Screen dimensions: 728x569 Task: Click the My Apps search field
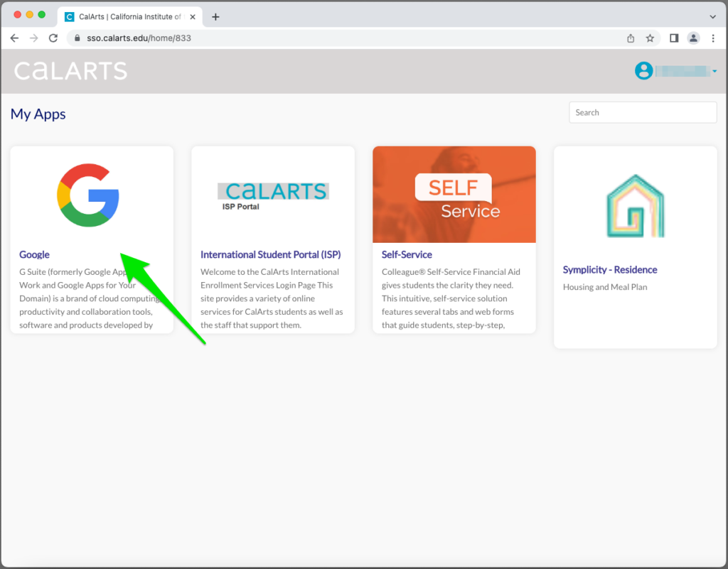(x=643, y=112)
